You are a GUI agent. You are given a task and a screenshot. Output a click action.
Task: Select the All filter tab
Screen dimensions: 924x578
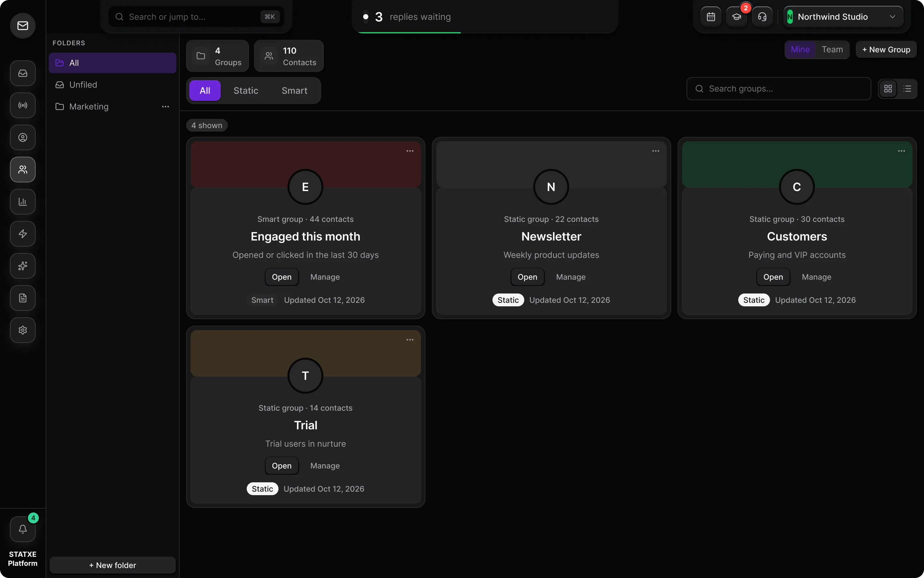coord(205,91)
